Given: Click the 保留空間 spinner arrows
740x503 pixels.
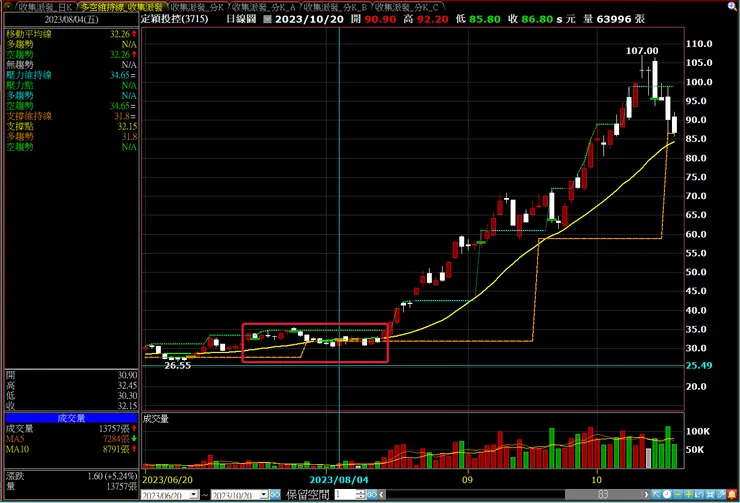Looking at the screenshot, I should [361, 495].
